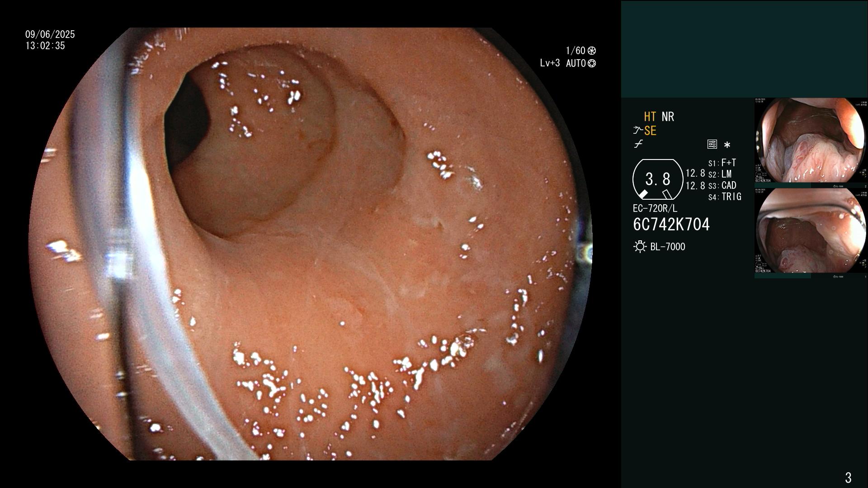Image resolution: width=868 pixels, height=488 pixels.
Task: Click the upper 12.8 diameter value
Action: (695, 173)
